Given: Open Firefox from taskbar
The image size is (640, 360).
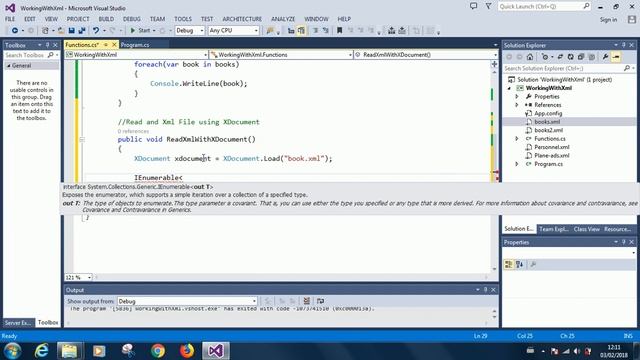Looking at the screenshot, I should [x=187, y=351].
